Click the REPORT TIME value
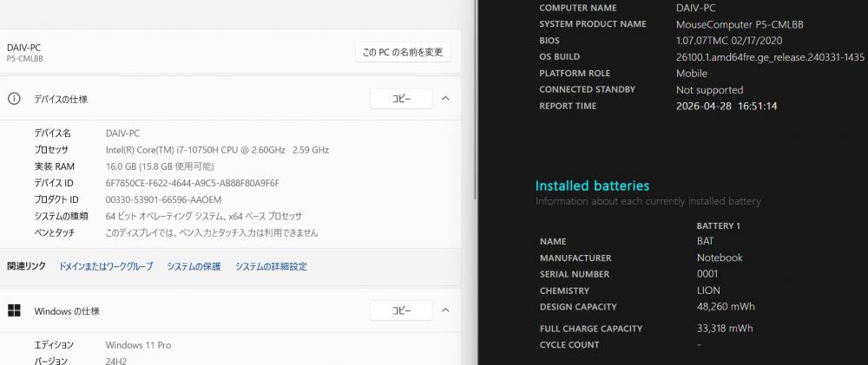 pyautogui.click(x=726, y=106)
